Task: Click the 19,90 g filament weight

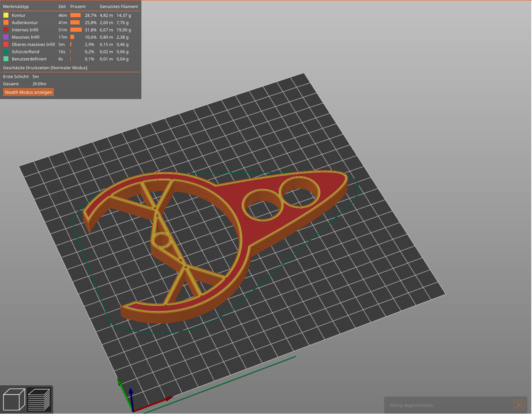Action: (x=124, y=30)
